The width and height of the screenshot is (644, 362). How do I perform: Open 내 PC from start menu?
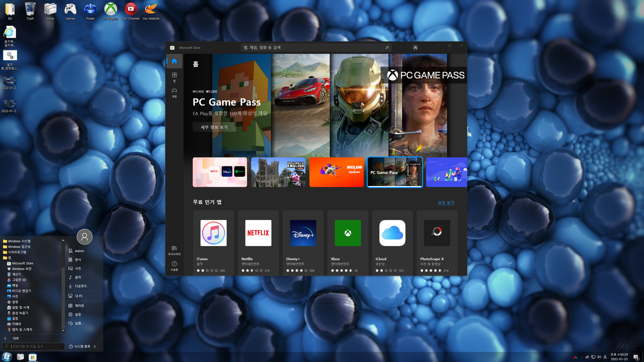84,296
